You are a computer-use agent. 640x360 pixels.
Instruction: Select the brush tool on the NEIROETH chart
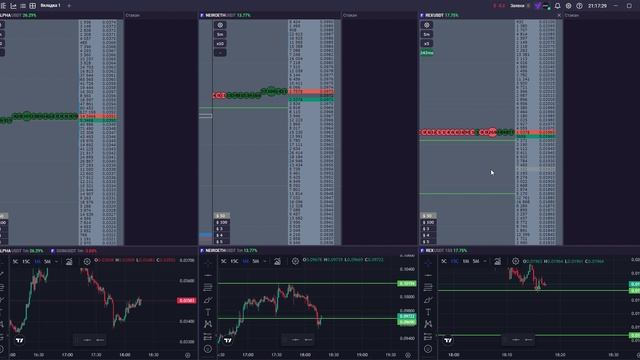pyautogui.click(x=208, y=300)
